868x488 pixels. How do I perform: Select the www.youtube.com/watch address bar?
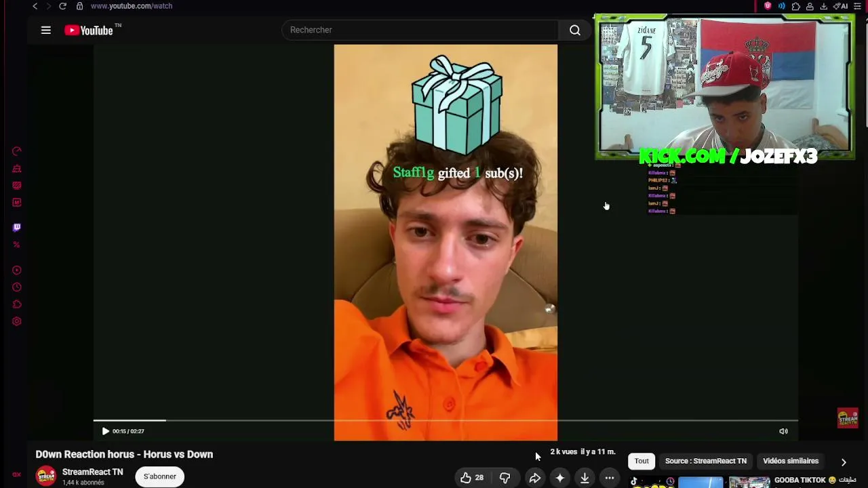tap(132, 6)
